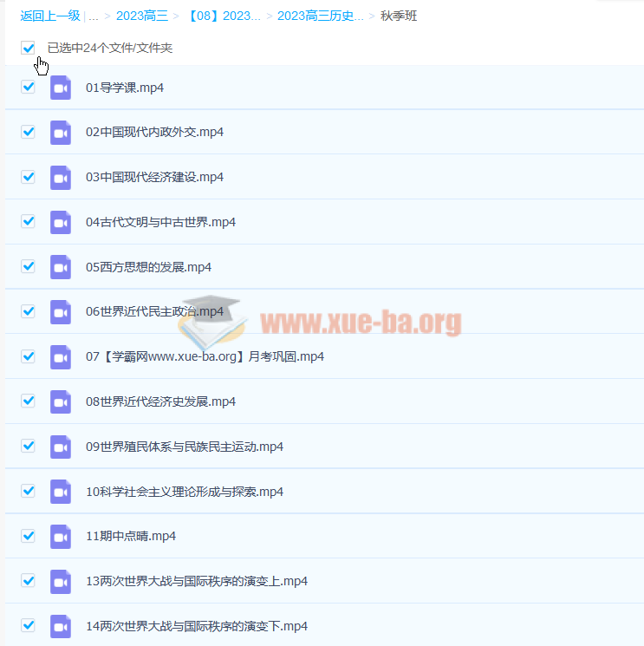
Task: Uncheck the 02中国现代内政外交.mp4 checkbox
Action: [x=28, y=132]
